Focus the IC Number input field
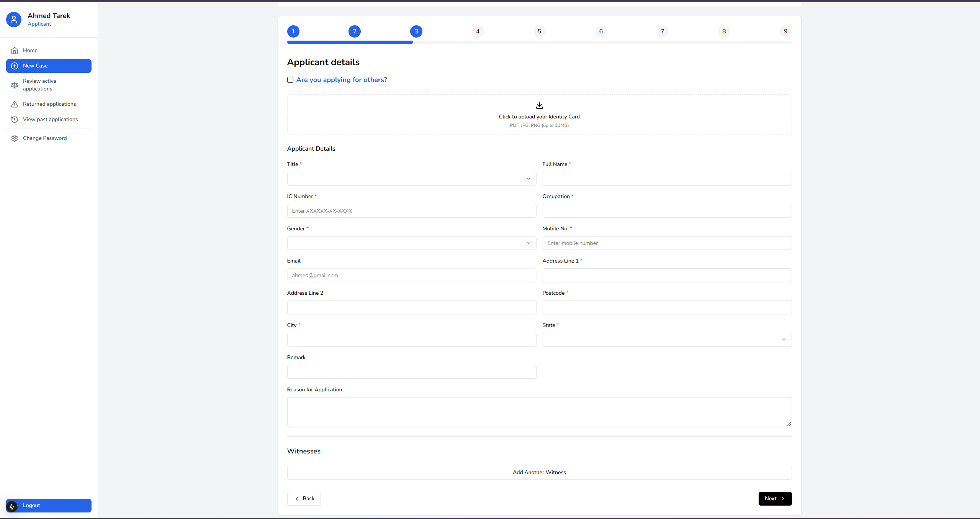Image resolution: width=980 pixels, height=519 pixels. point(411,211)
